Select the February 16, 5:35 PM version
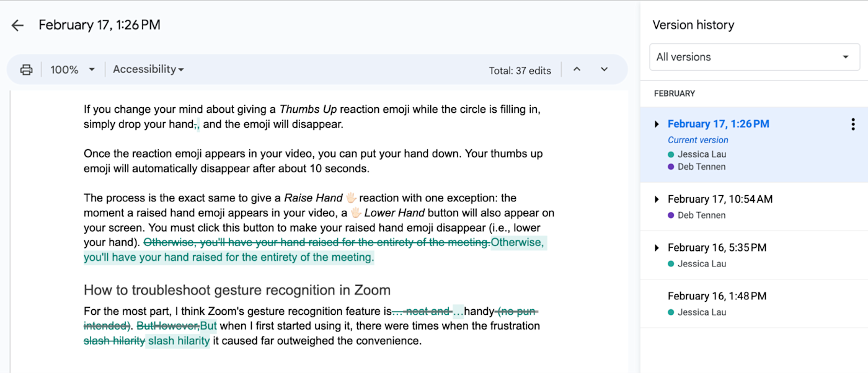This screenshot has width=868, height=373. [717, 248]
